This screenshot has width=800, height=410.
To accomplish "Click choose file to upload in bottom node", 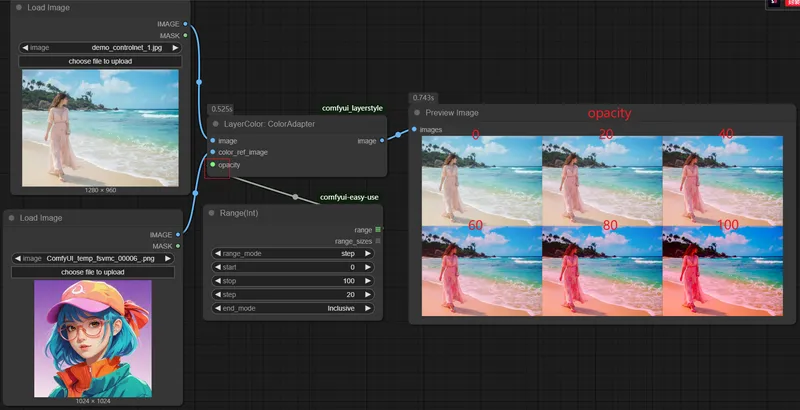I will [93, 272].
